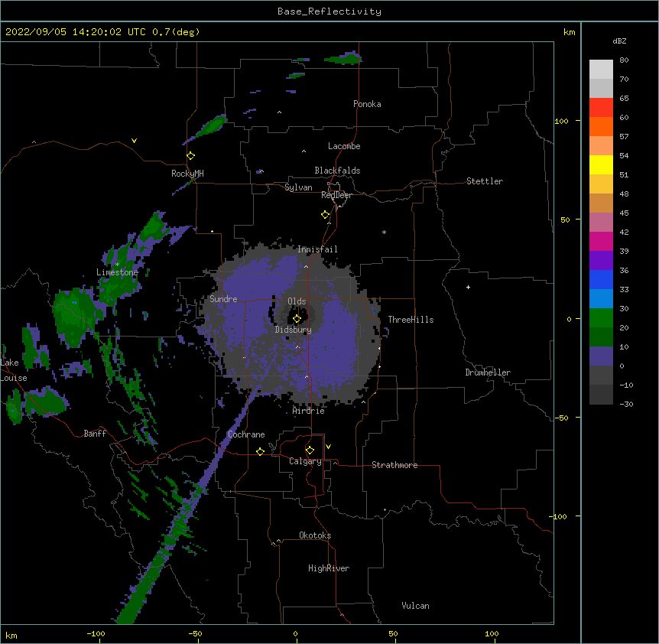The image size is (659, 644).
Task: Click the yellow V marker east of Calgary
Action: click(x=328, y=447)
